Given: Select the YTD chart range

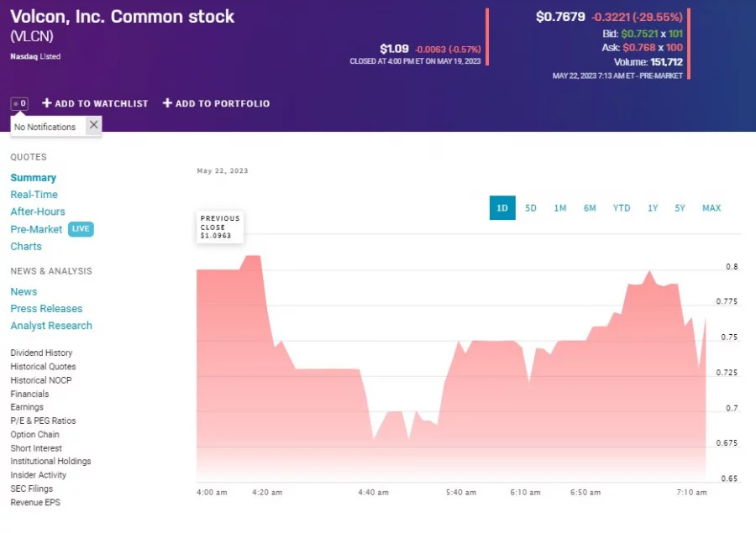Looking at the screenshot, I should [622, 207].
